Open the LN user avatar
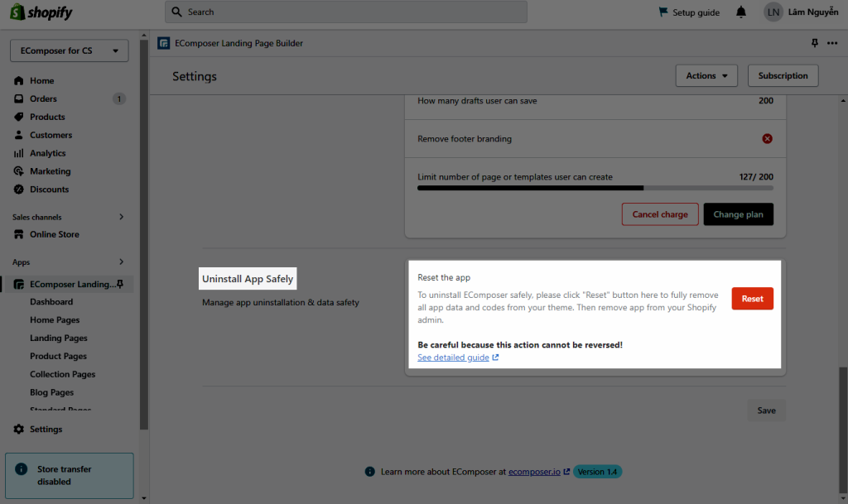Image resolution: width=848 pixels, height=504 pixels. coord(773,12)
